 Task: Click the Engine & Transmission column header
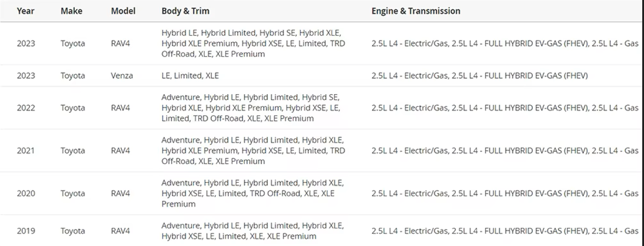tap(416, 11)
